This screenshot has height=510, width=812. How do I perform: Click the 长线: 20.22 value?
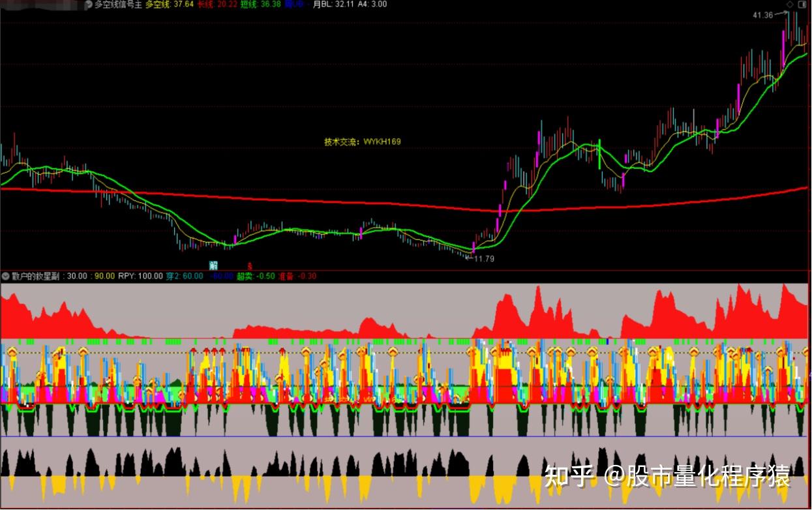[x=217, y=5]
